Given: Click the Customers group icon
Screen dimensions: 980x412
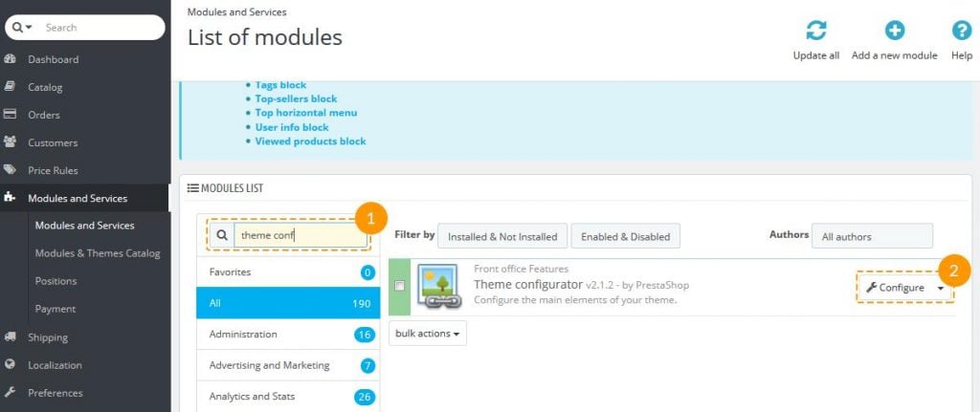Looking at the screenshot, I should 11,142.
